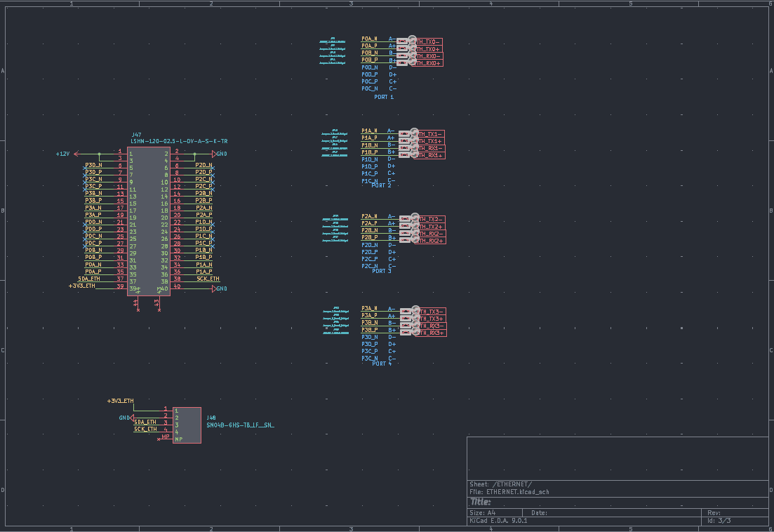Select the ETH_TX2- hierarchical label
The height and width of the screenshot is (532, 774).
pos(430,219)
